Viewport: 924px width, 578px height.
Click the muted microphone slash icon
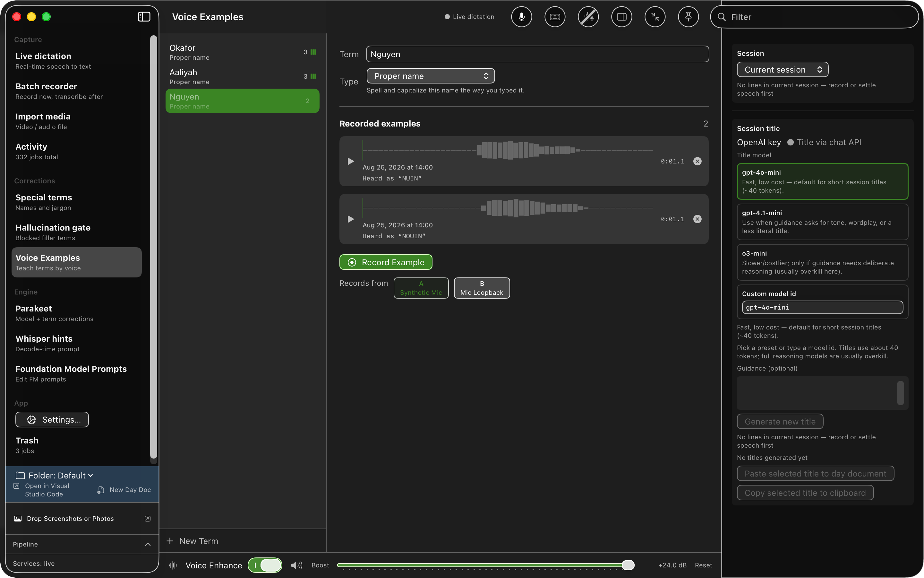click(x=588, y=17)
